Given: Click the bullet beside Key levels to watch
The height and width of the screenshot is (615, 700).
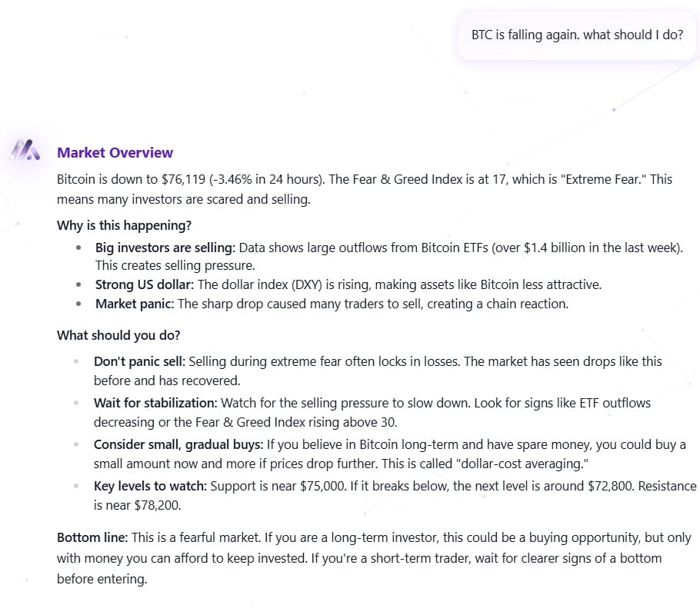Looking at the screenshot, I should click(x=78, y=486).
